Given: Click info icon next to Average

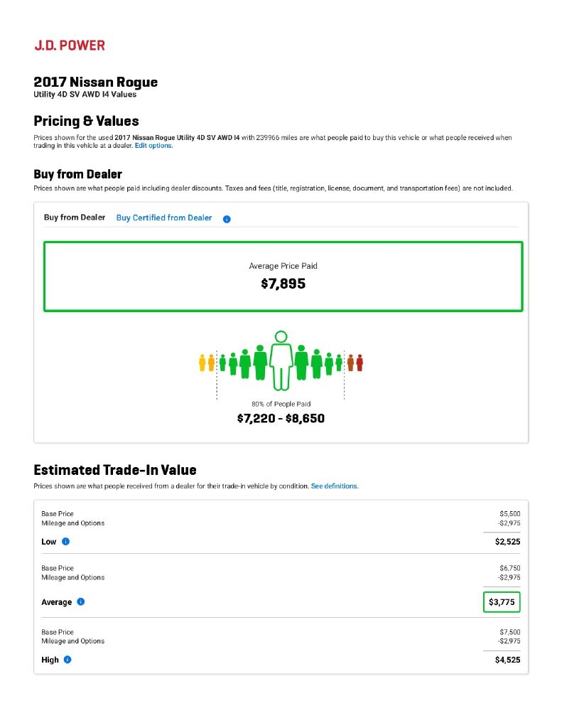Looking at the screenshot, I should (x=81, y=602).
